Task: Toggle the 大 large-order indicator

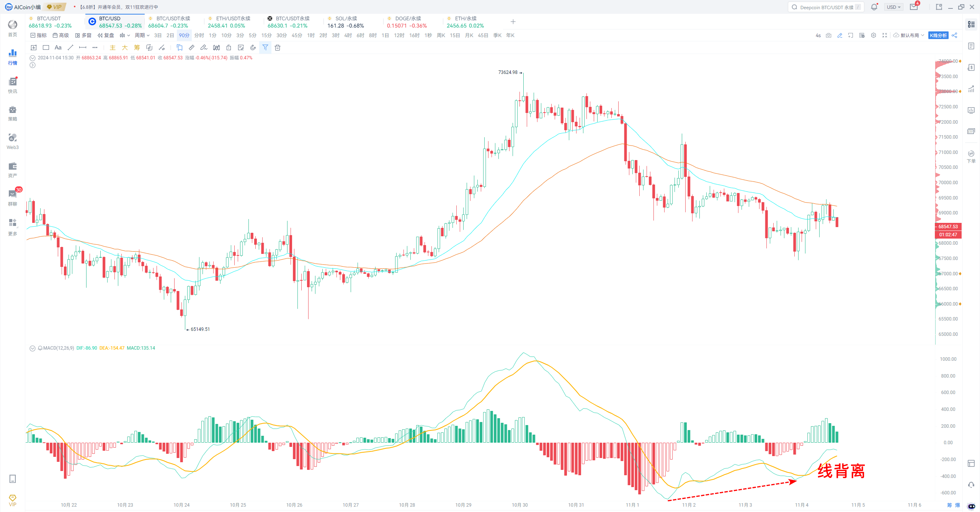Action: [x=125, y=47]
